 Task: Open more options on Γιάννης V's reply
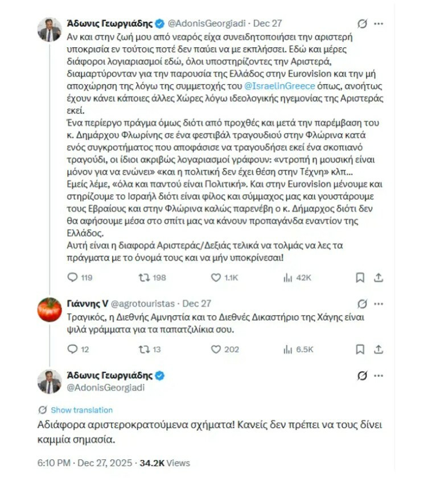[379, 303]
